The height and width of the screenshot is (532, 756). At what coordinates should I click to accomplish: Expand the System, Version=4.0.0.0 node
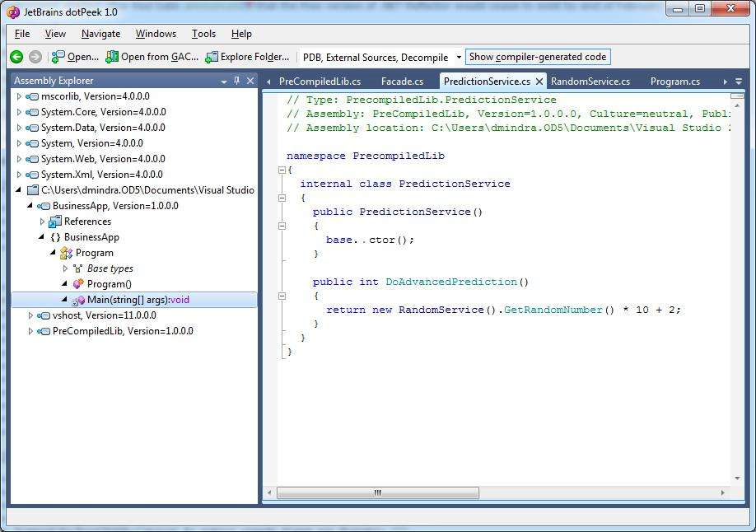coord(19,143)
